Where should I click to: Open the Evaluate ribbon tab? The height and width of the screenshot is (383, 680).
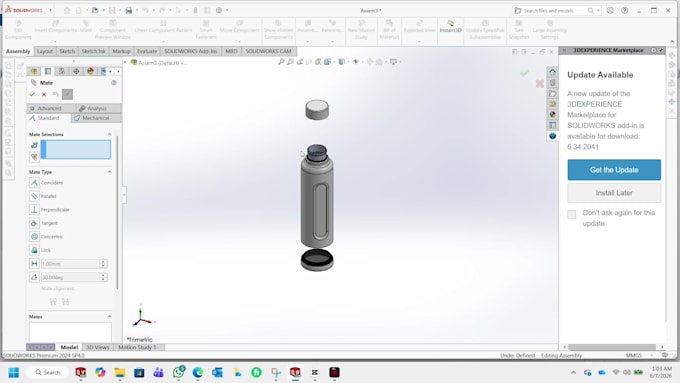[x=147, y=51]
